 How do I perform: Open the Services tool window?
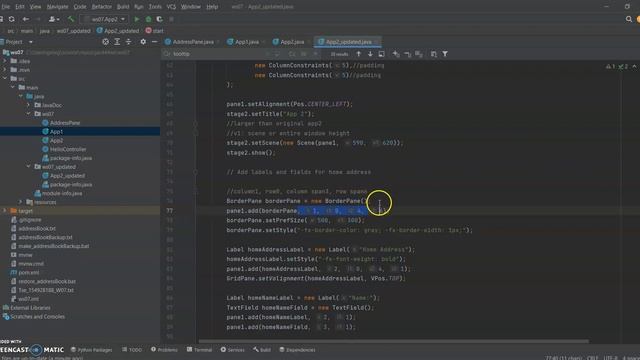coord(233,350)
